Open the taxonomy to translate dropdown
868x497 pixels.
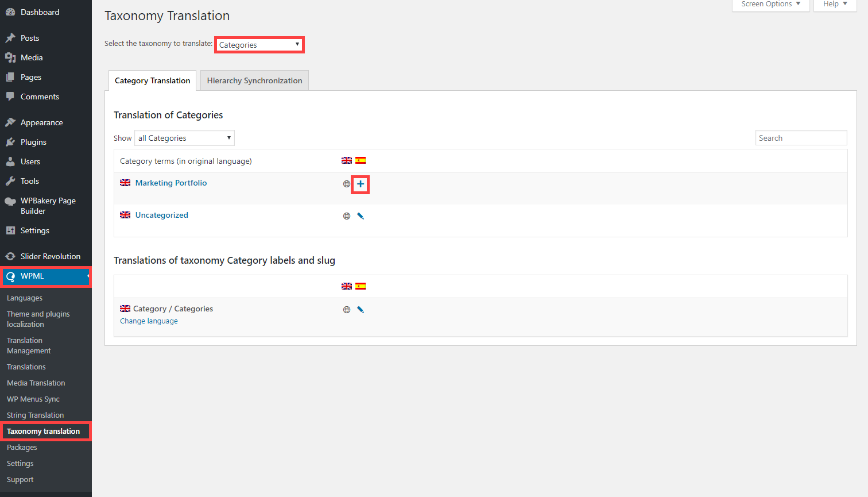click(259, 45)
